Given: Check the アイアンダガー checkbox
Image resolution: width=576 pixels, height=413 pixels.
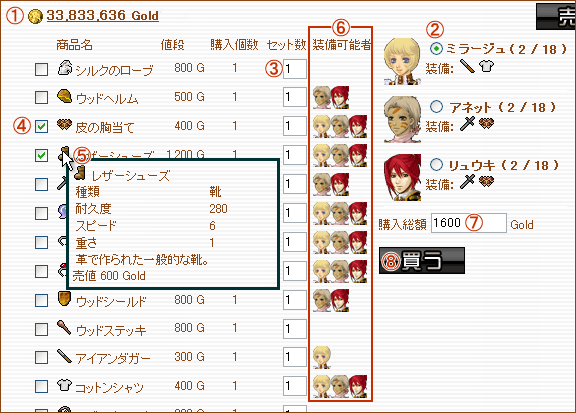Looking at the screenshot, I should (x=41, y=357).
